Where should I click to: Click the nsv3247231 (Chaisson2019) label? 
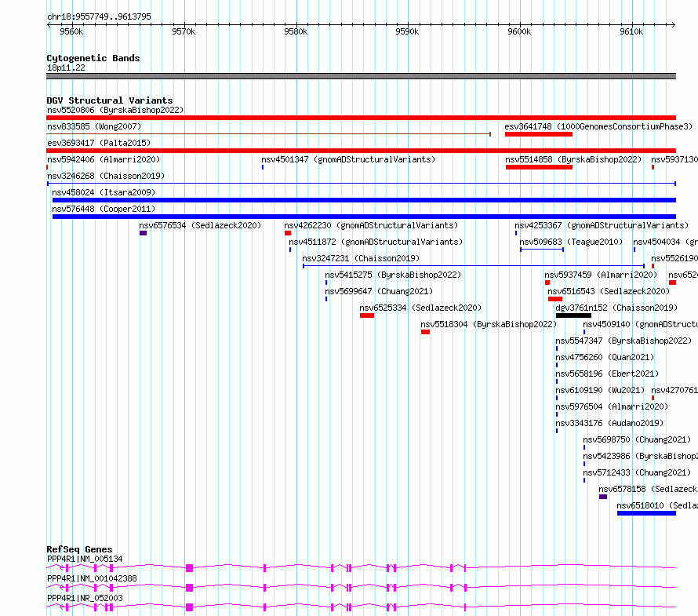click(361, 258)
